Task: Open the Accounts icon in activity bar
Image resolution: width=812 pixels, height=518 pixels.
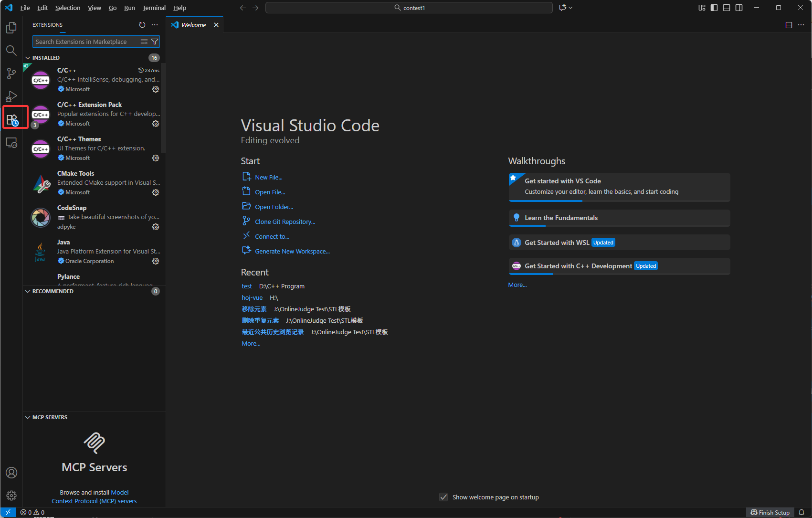Action: click(x=11, y=473)
